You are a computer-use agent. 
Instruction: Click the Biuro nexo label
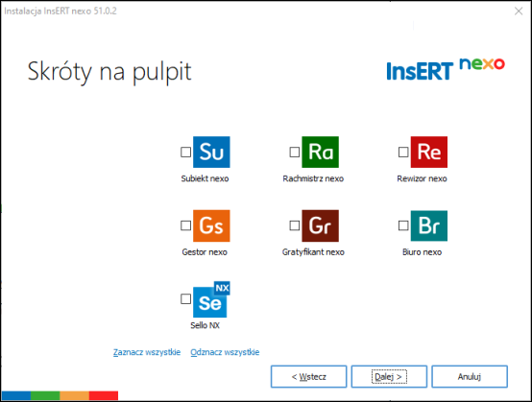click(x=423, y=252)
